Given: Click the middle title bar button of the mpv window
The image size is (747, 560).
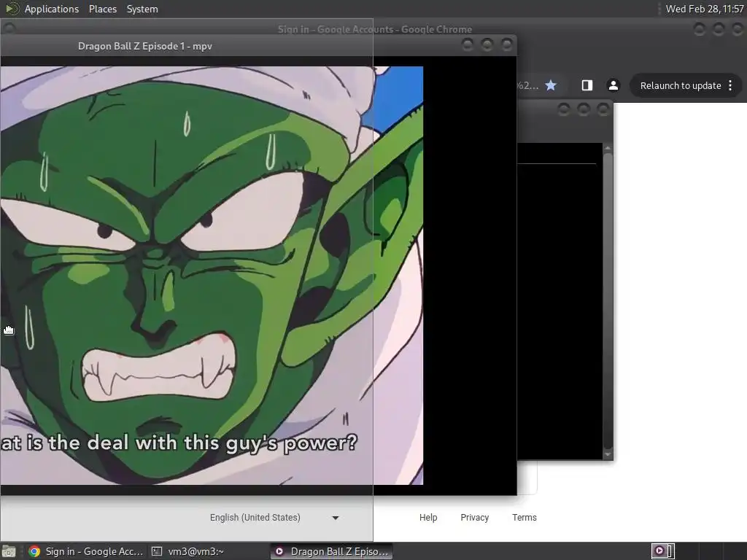Looking at the screenshot, I should (487, 44).
